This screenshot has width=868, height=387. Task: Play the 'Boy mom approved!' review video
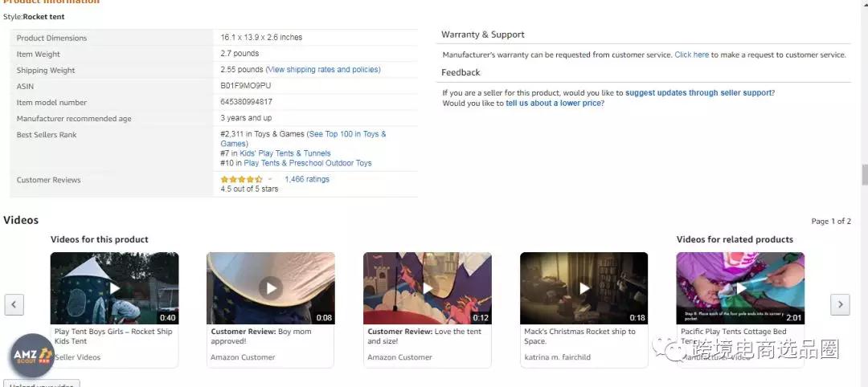(271, 288)
